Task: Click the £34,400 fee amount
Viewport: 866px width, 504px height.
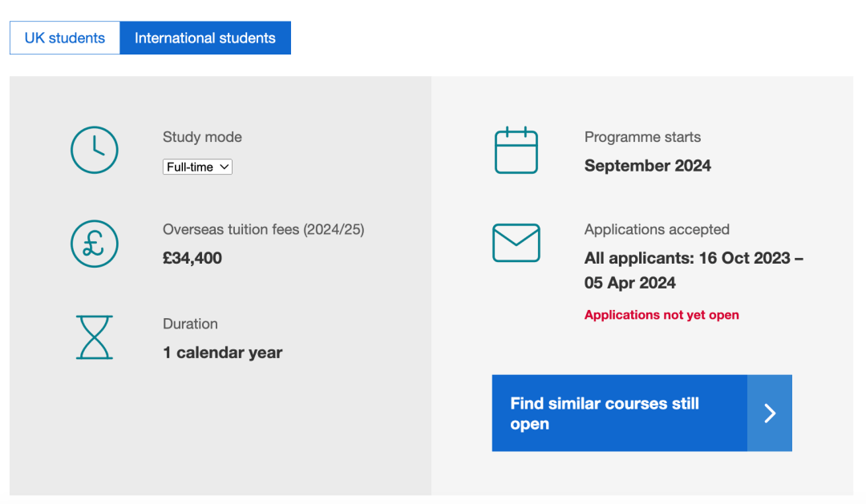Action: tap(192, 258)
